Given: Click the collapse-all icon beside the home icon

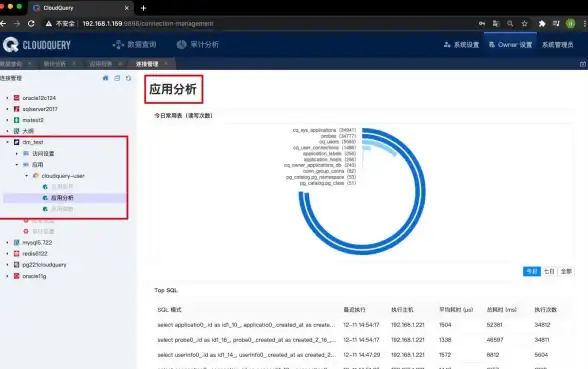Looking at the screenshot, I should [117, 78].
